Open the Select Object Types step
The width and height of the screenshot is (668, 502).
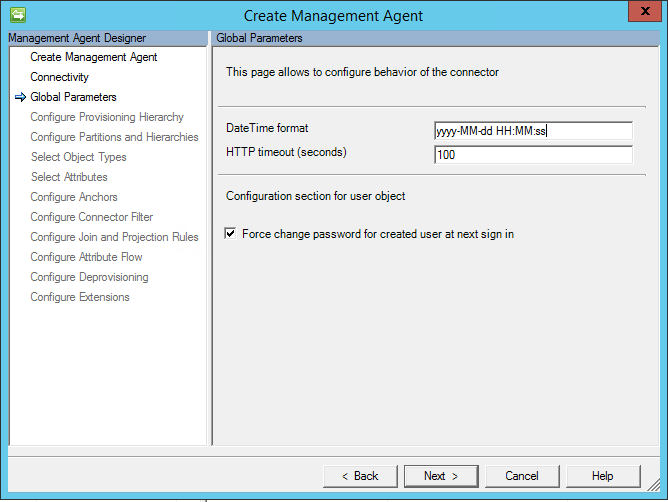[78, 157]
